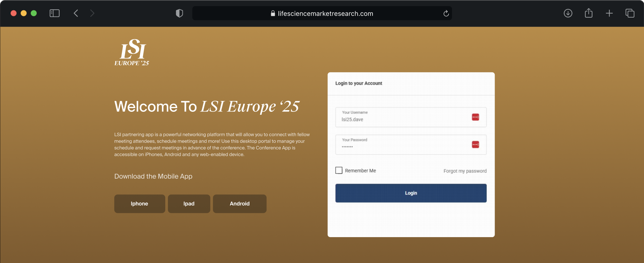
Task: Open password manager icon in Username field
Action: pyautogui.click(x=475, y=117)
